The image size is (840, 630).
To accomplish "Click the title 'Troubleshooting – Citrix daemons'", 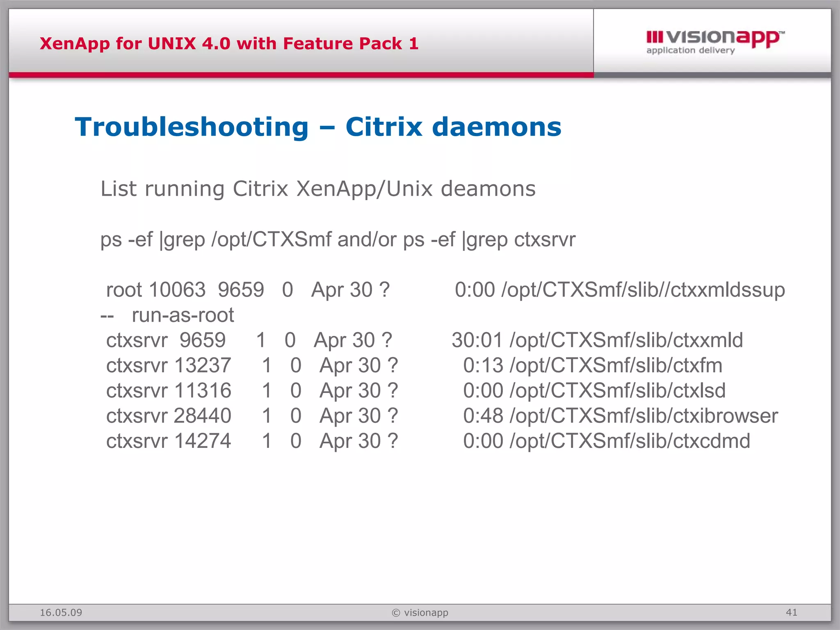I will coord(318,127).
